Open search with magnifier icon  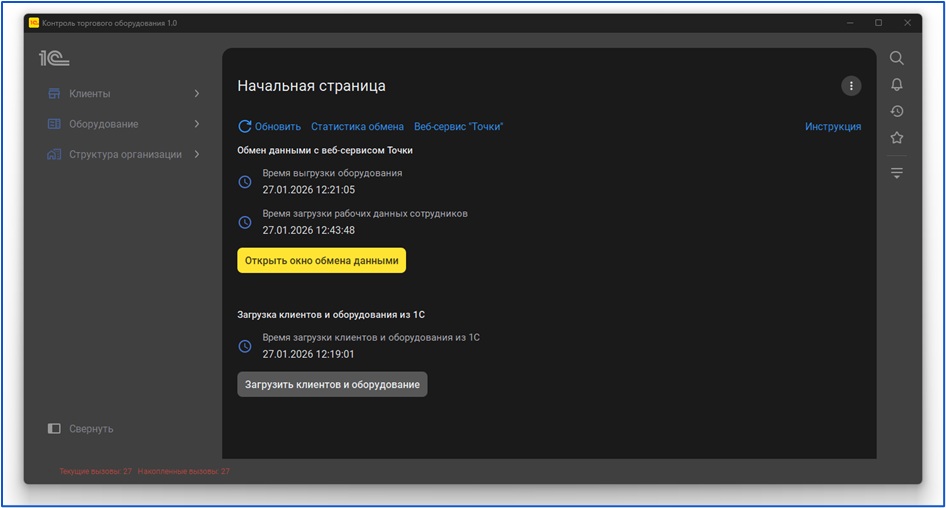[897, 58]
